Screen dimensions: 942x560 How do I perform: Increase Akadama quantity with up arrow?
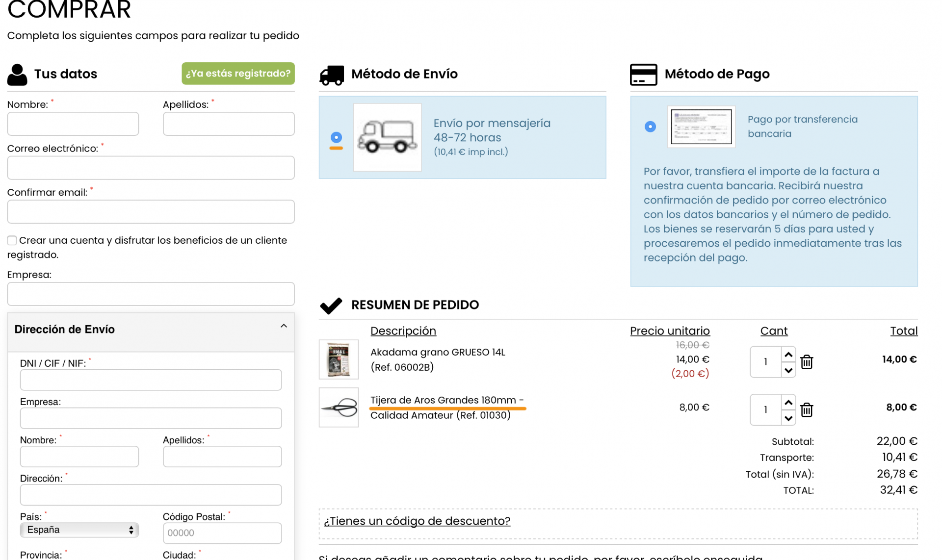pos(788,354)
